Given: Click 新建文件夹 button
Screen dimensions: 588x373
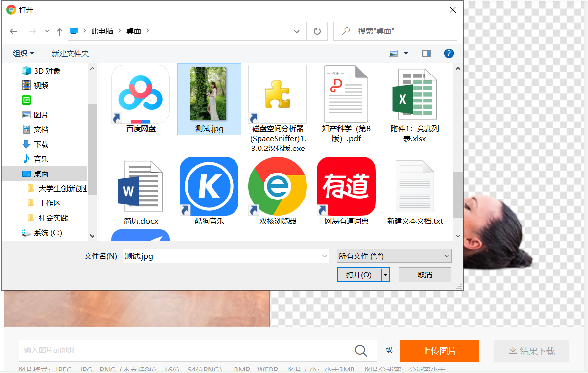Looking at the screenshot, I should (70, 53).
